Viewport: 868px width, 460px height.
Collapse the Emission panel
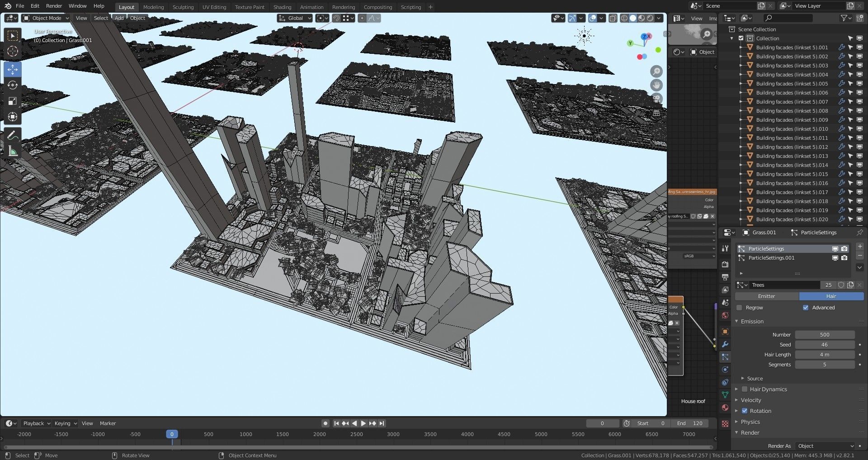pyautogui.click(x=752, y=322)
